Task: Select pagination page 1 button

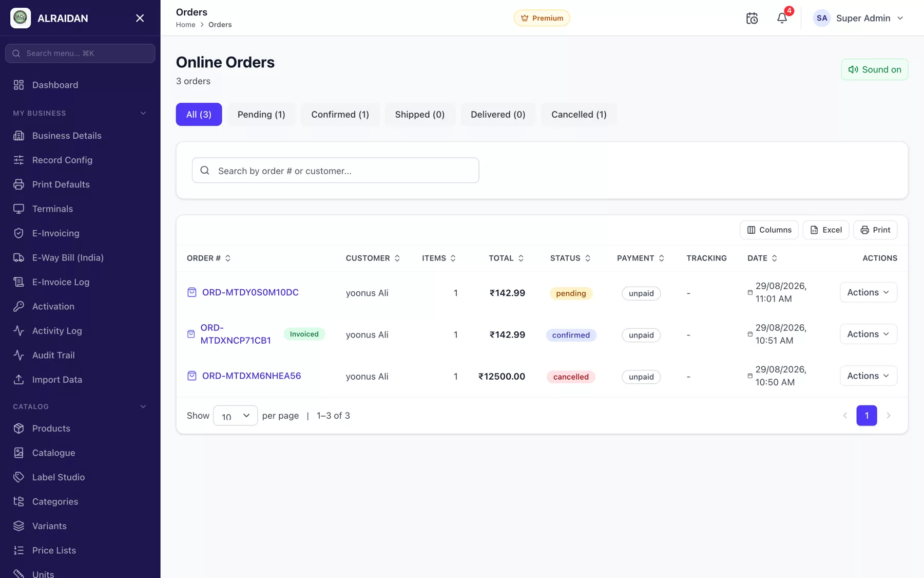Action: 867,416
